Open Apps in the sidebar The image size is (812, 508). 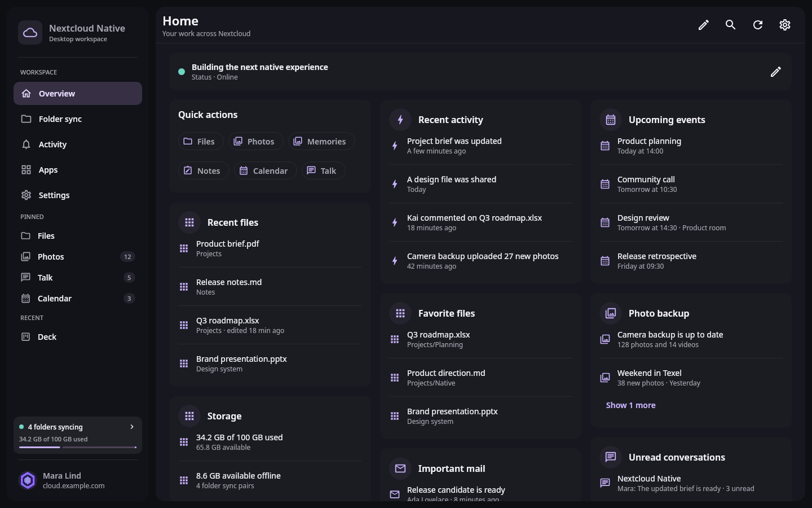(x=78, y=170)
